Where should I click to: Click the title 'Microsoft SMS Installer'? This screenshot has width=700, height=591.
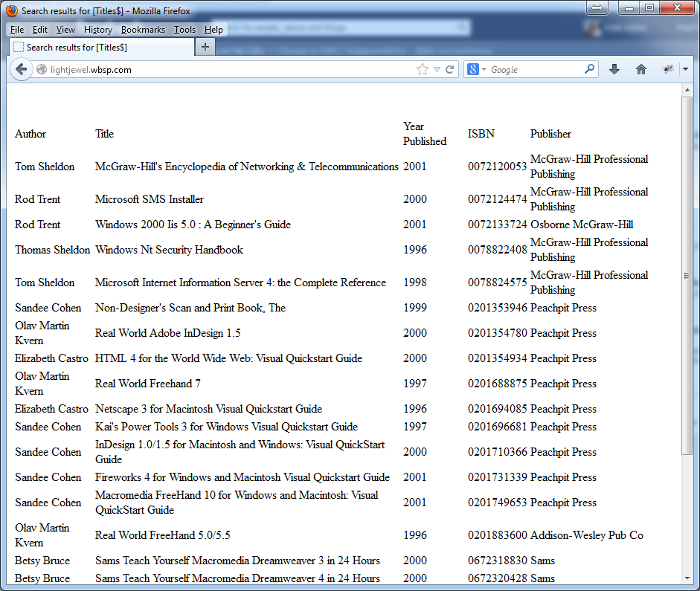point(150,199)
